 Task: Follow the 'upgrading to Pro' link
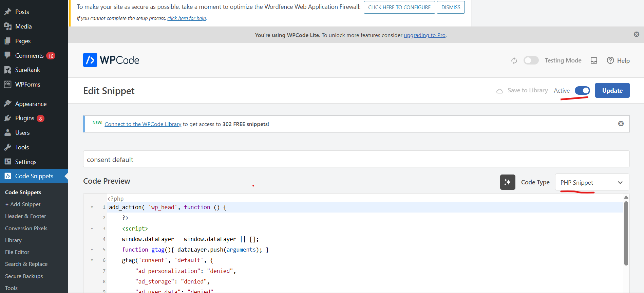tap(424, 35)
